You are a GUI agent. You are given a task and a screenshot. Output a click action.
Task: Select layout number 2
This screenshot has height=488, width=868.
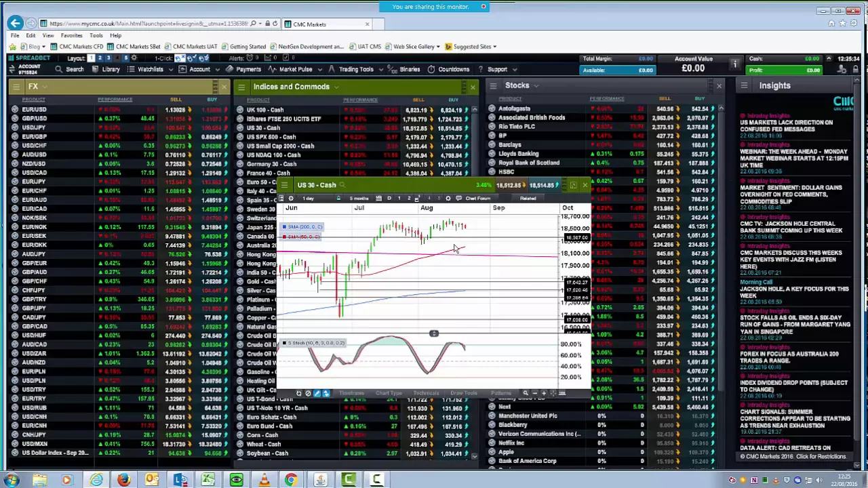pos(100,58)
